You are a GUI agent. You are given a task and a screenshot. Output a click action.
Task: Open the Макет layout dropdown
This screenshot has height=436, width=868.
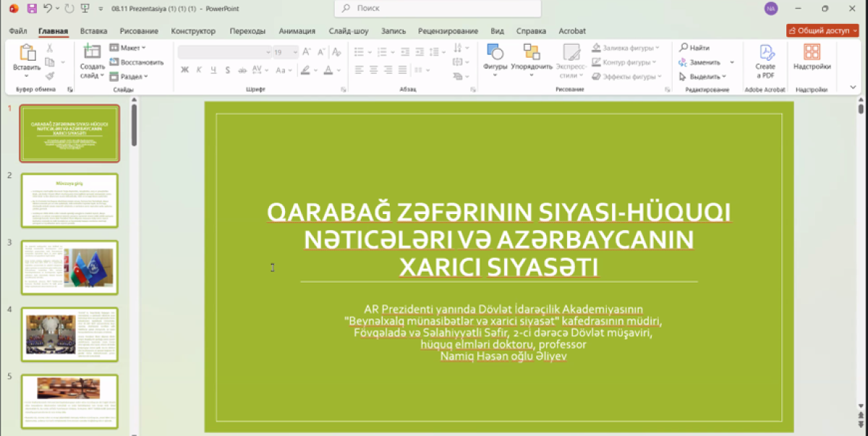pos(127,48)
